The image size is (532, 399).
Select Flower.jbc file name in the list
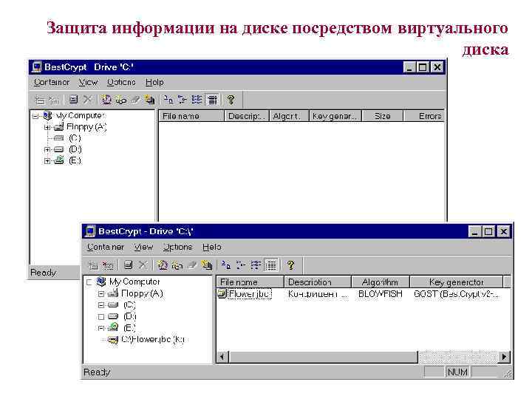click(250, 294)
